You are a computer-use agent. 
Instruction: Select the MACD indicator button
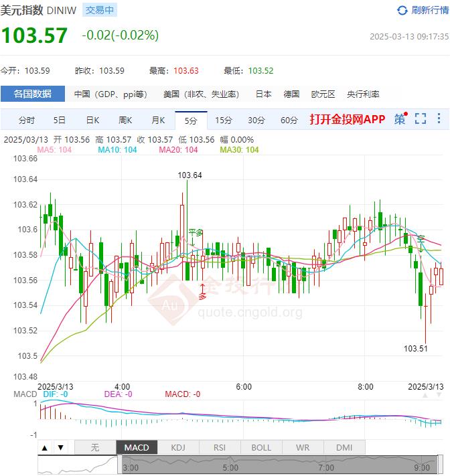tap(137, 447)
